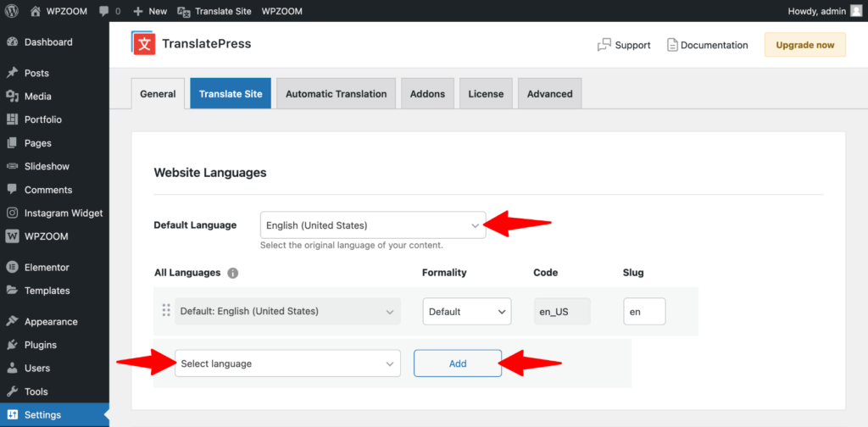Click the plus New item in admin bar
868x427 pixels.
point(150,12)
